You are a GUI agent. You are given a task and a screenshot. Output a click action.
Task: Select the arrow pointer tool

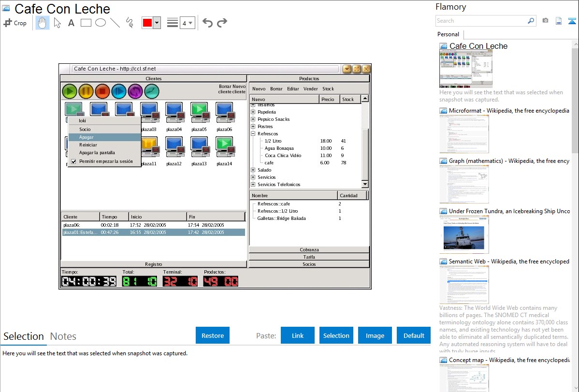click(x=57, y=23)
